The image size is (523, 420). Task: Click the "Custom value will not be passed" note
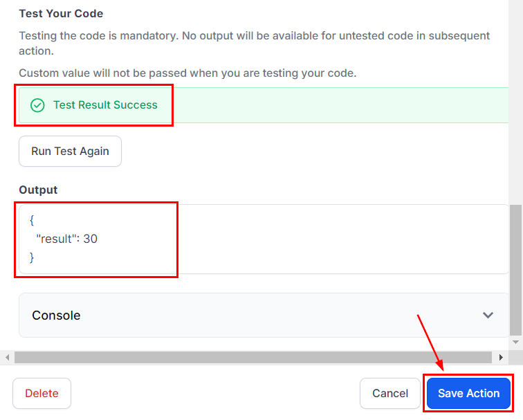click(x=187, y=73)
